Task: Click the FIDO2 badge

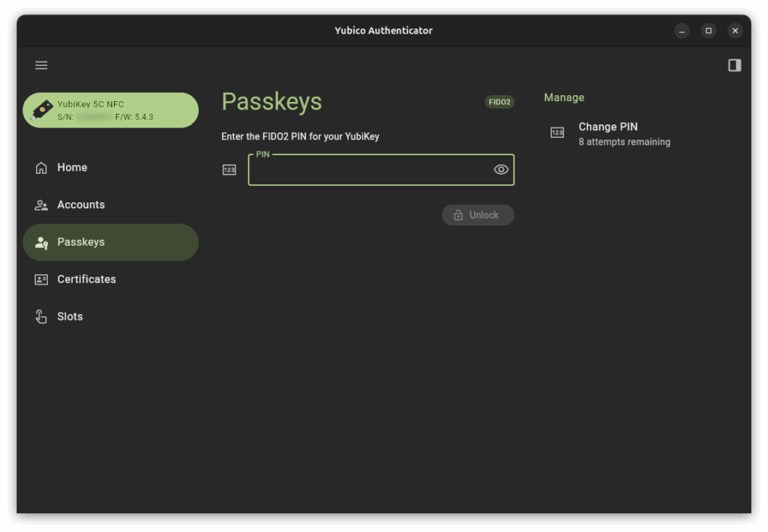Action: (x=499, y=102)
